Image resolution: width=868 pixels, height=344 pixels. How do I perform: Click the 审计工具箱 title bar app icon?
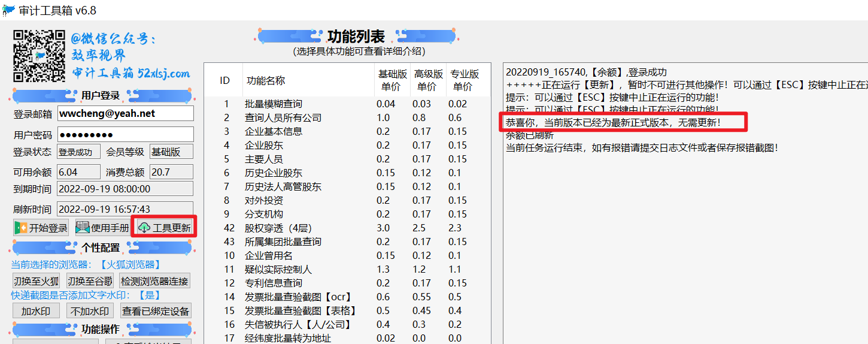point(9,10)
